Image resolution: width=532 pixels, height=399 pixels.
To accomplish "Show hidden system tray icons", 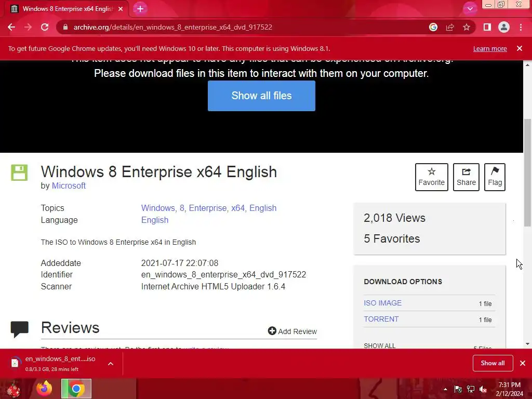I will [x=445, y=389].
